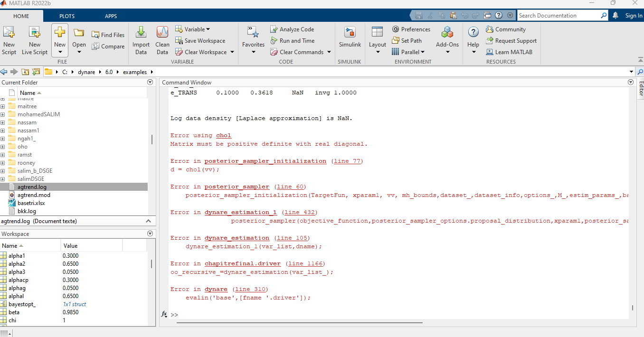Screen dimensions: 644x337
Task: Open Command Window actions menu
Action: pos(631,82)
